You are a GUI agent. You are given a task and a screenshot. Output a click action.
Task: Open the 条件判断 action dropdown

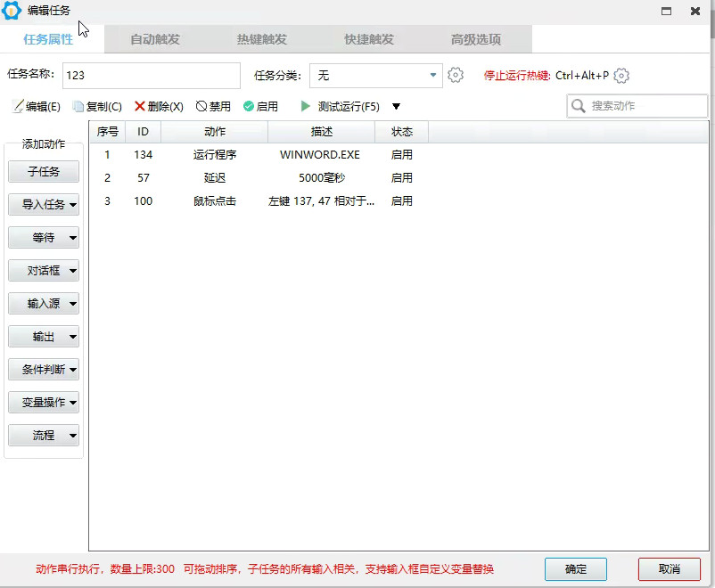coord(43,370)
